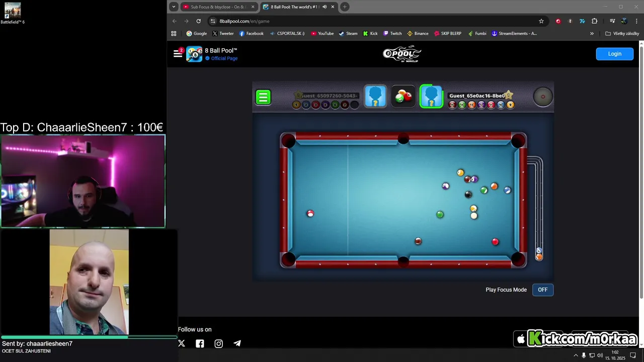This screenshot has height=362, width=644.
Task: Click the blue Login button
Action: coord(615,54)
